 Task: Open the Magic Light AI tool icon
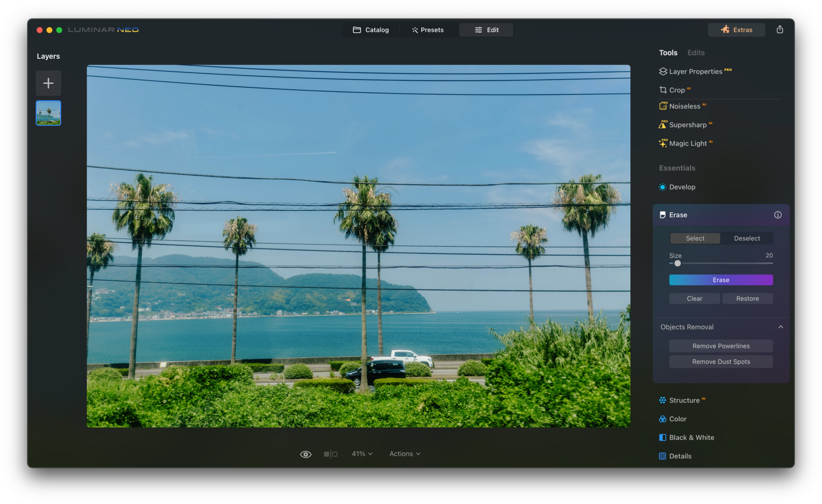(x=663, y=143)
